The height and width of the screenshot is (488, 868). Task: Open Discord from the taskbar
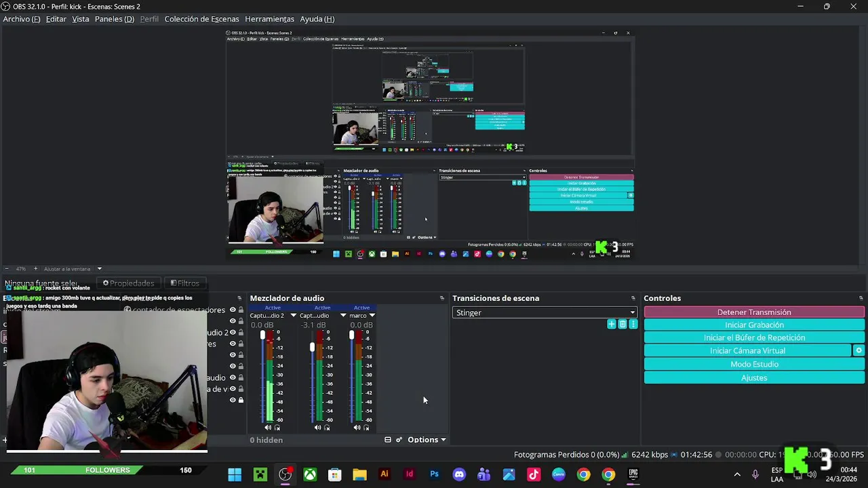(x=459, y=474)
